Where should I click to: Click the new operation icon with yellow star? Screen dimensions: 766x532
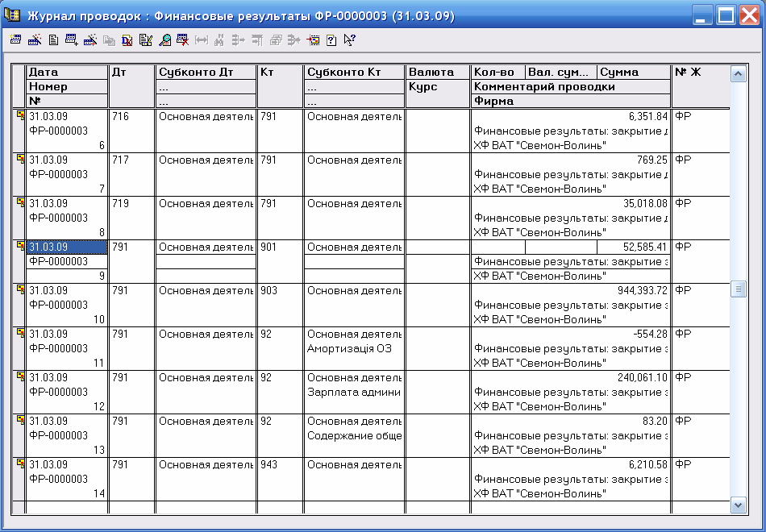coord(15,39)
